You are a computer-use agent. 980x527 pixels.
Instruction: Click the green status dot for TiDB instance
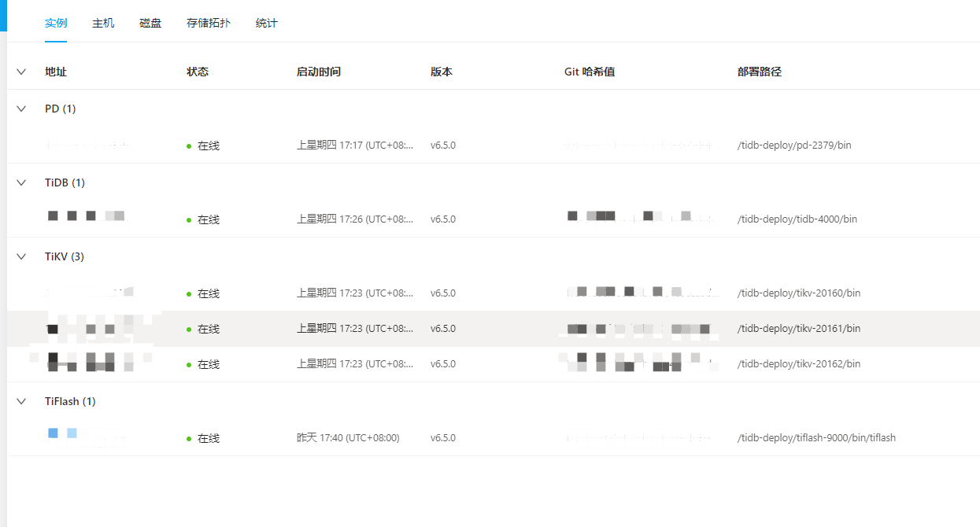[189, 220]
